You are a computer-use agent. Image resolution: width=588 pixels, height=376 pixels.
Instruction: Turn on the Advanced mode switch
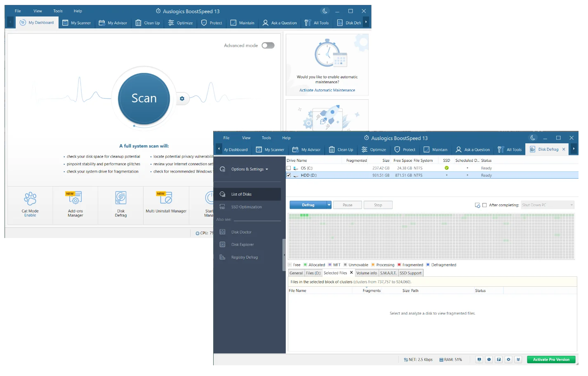pos(268,46)
